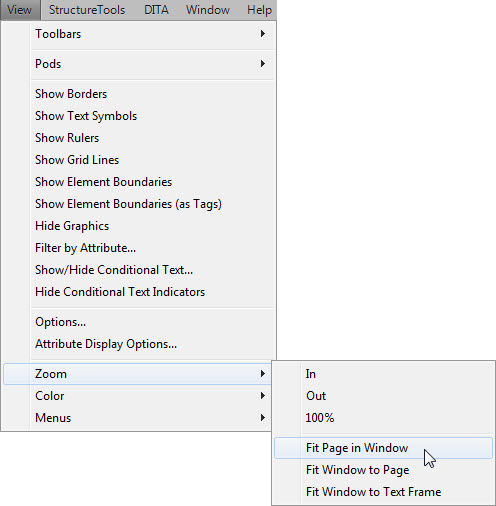Expand the Pods submenu

coord(138,64)
